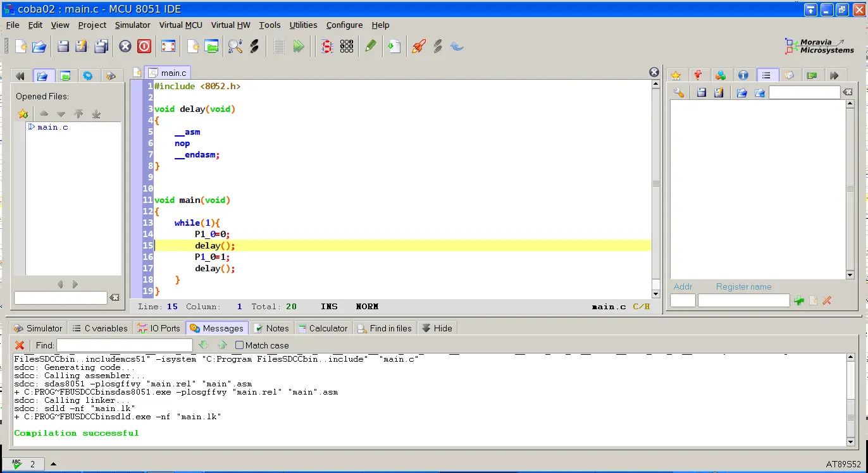This screenshot has width=868, height=473.
Task: Switch to the Calculator tab
Action: 323,328
